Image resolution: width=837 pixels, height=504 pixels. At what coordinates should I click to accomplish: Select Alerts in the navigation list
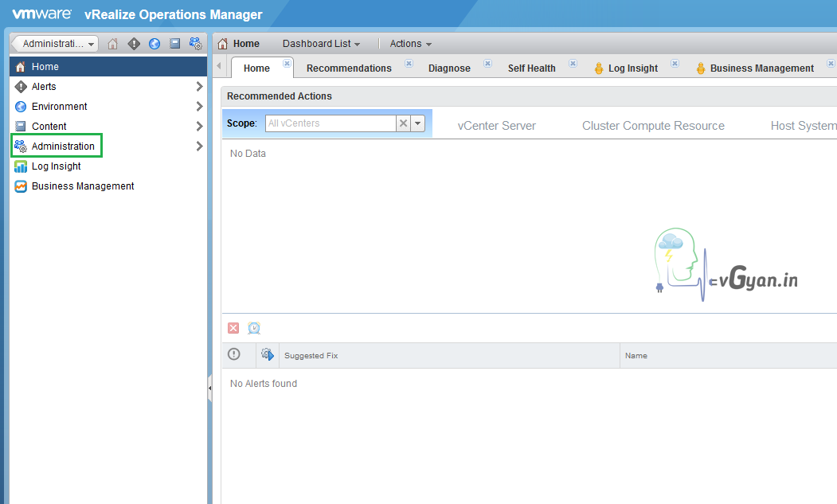point(108,87)
